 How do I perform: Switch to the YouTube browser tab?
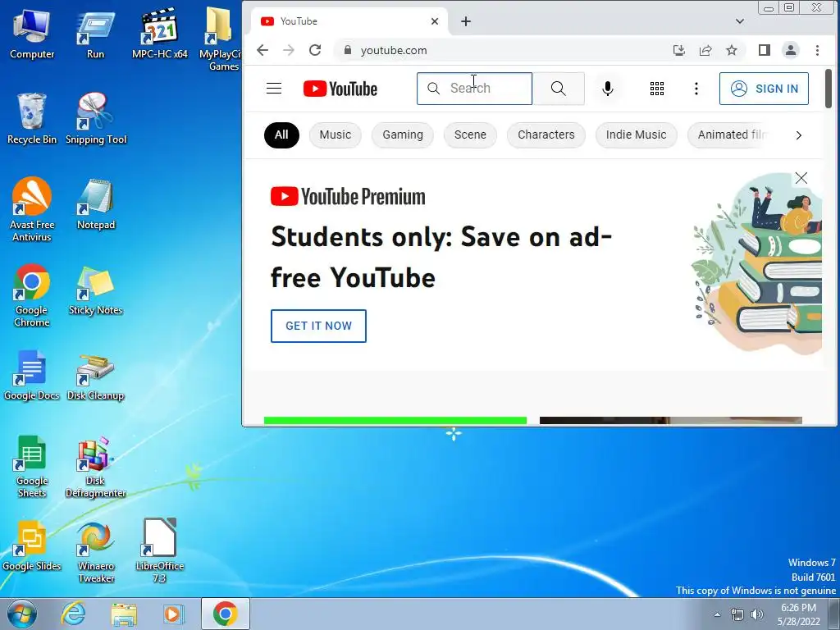pyautogui.click(x=348, y=21)
